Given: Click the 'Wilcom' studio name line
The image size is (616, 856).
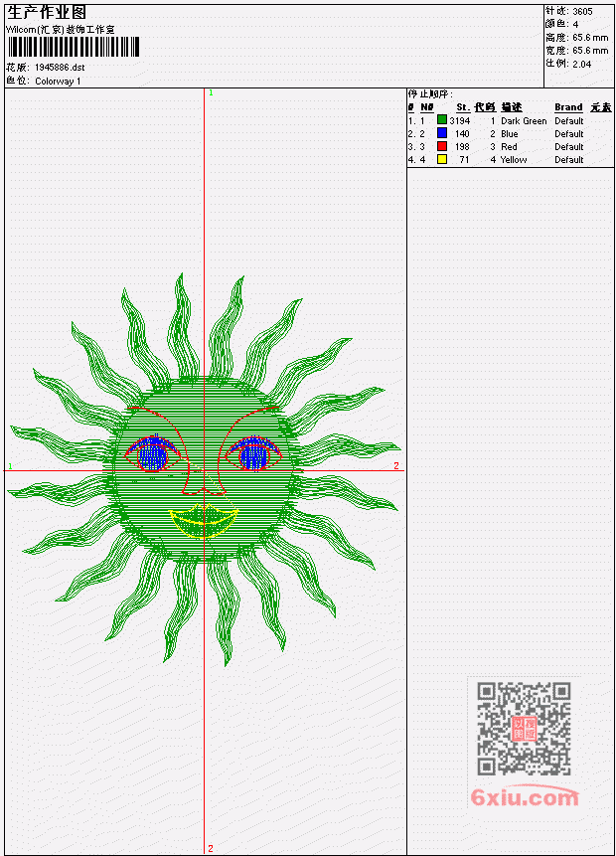Looking at the screenshot, I should coord(60,30).
